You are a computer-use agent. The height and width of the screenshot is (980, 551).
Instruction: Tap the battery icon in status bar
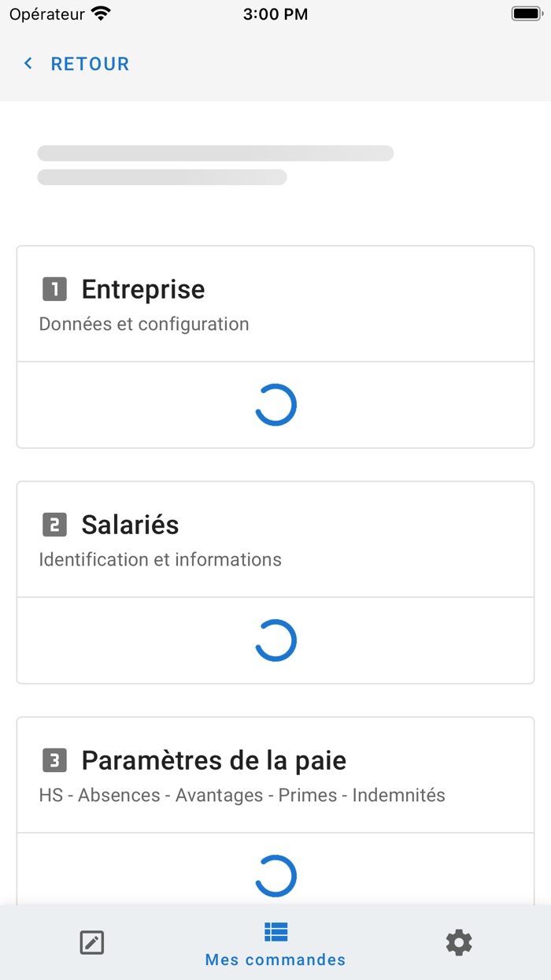(x=527, y=13)
